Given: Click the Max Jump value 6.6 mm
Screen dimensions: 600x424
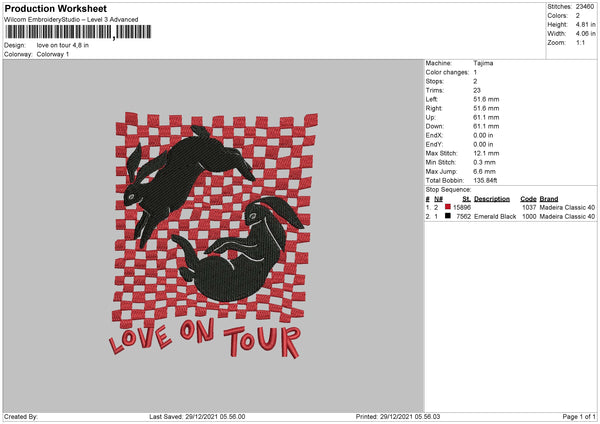Looking at the screenshot, I should 484,171.
